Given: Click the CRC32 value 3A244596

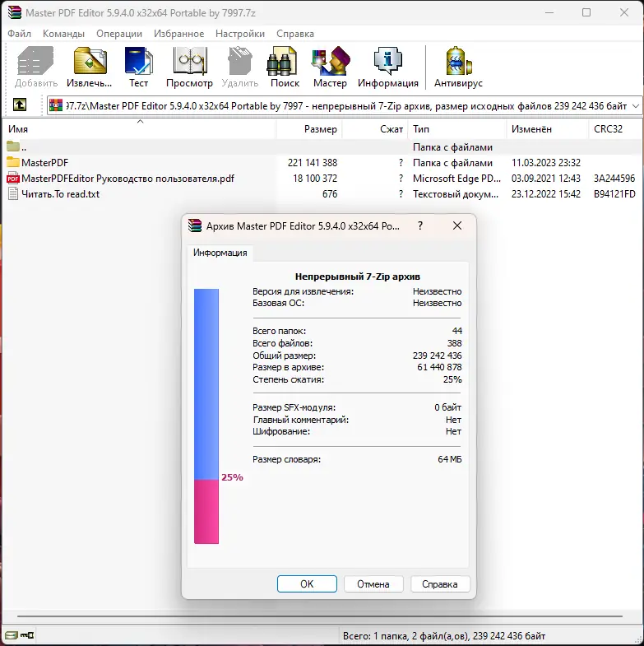Looking at the screenshot, I should point(614,179).
